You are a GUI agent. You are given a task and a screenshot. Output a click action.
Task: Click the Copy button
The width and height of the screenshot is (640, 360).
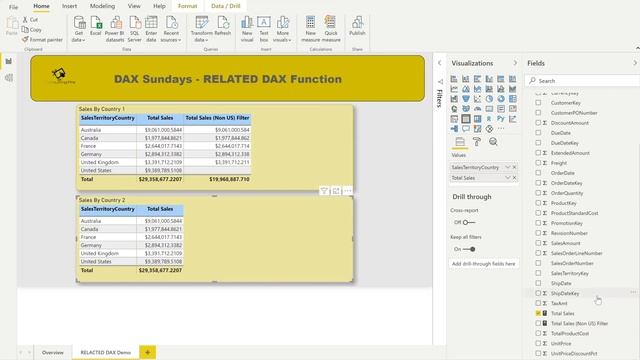tap(31, 29)
